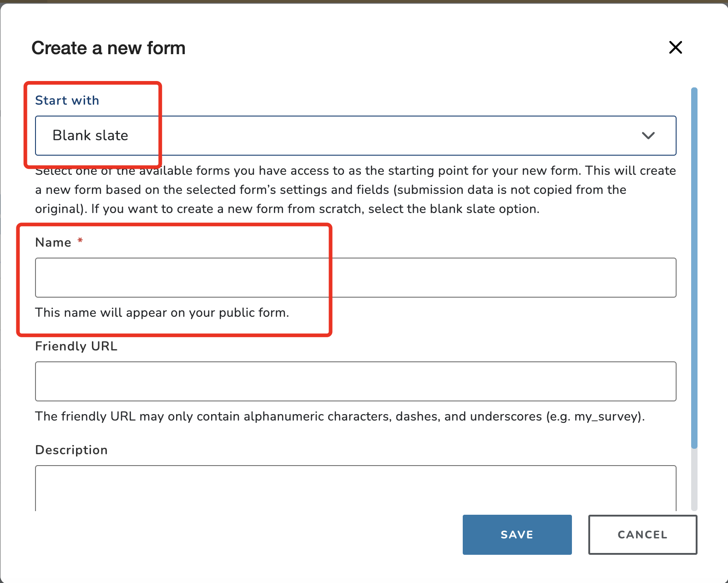Click the Friendly URL helper text

[x=340, y=416]
